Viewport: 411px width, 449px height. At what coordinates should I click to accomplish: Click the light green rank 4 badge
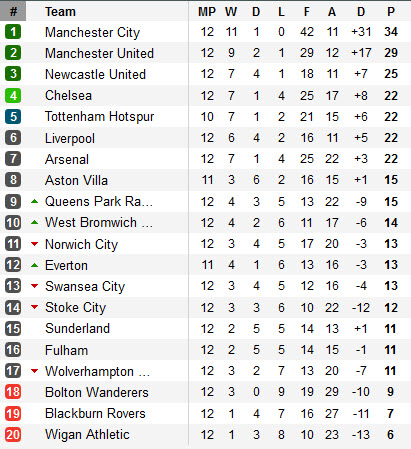[x=13, y=96]
